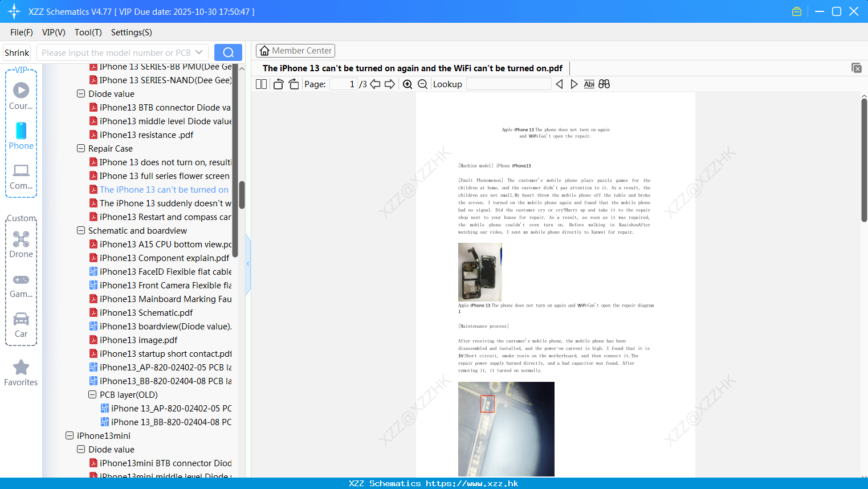Collapse the Diode value folder under iPhone 13
The image size is (868, 489).
[81, 93]
